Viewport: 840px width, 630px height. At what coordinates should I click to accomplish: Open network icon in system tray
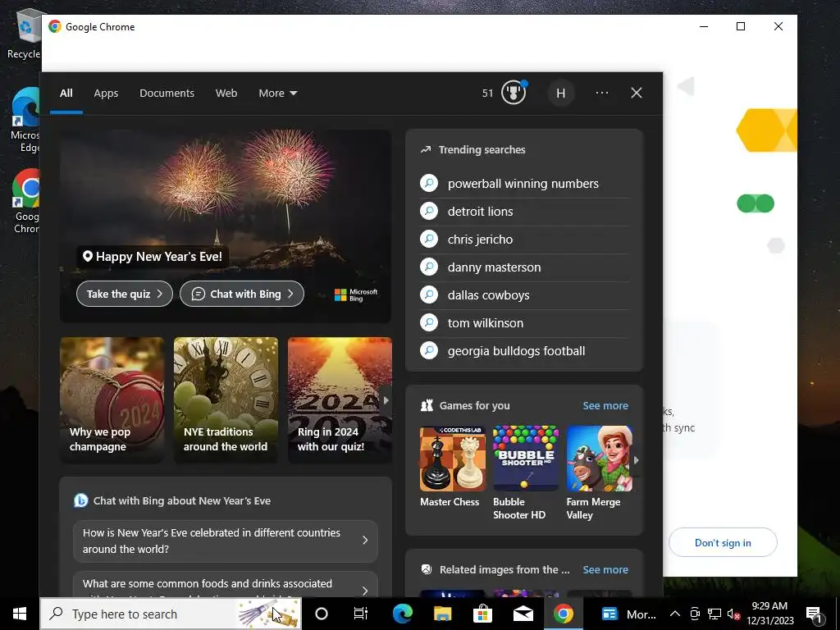[x=714, y=614]
